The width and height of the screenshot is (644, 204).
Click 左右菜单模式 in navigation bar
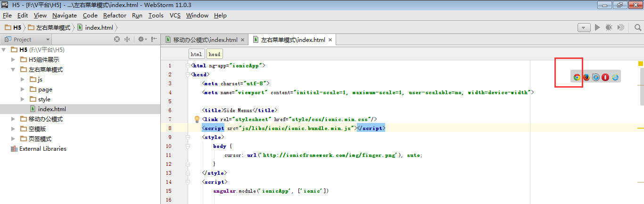pyautogui.click(x=49, y=28)
